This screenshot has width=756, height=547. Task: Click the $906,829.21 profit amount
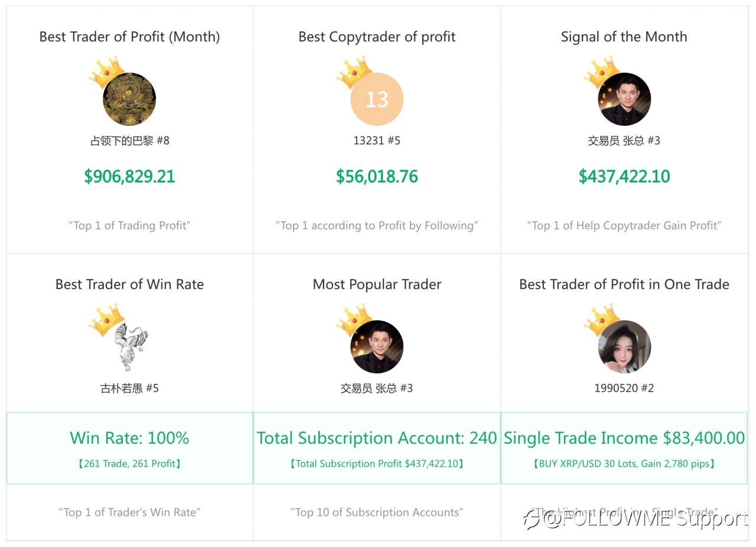129,177
